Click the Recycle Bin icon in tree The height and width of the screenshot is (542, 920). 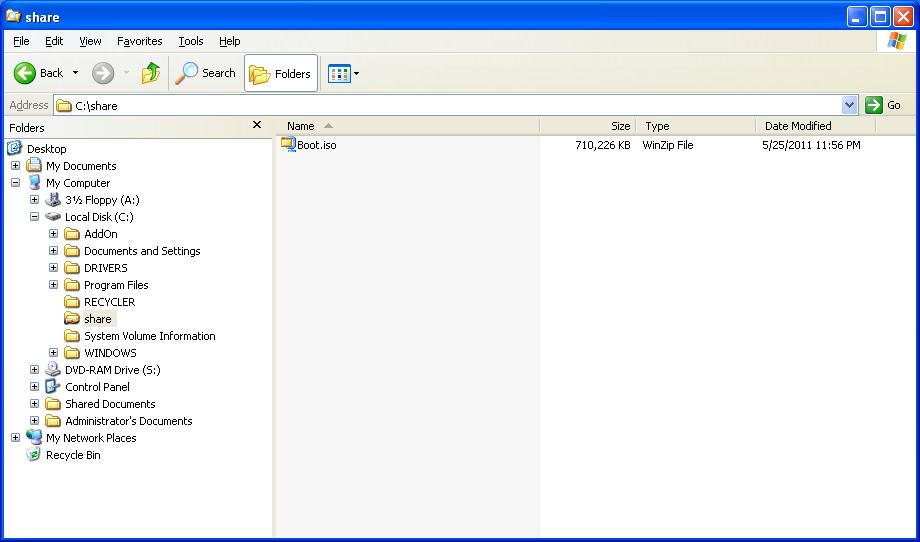[34, 455]
